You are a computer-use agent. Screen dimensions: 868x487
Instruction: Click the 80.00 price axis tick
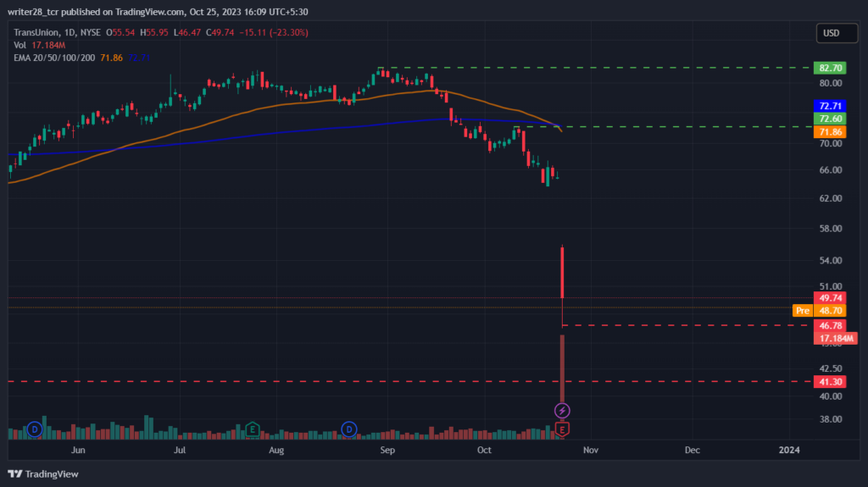tap(831, 83)
